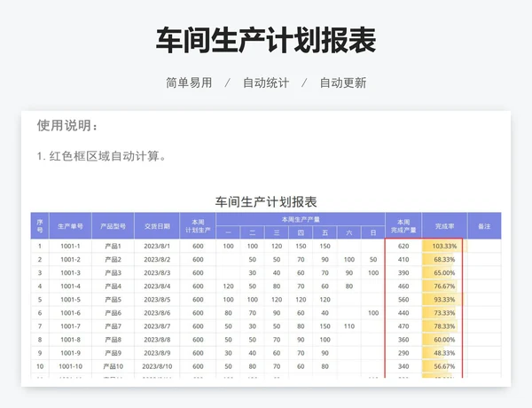Select the subtitle text 简单易用

point(189,82)
